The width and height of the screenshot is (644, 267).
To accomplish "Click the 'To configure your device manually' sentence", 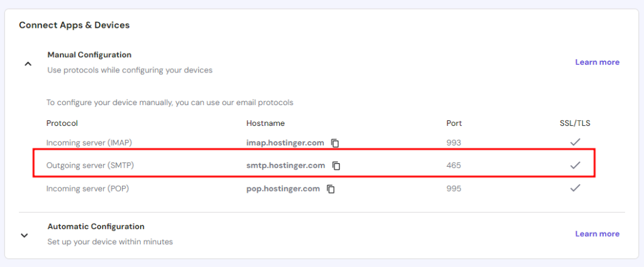I will point(170,103).
